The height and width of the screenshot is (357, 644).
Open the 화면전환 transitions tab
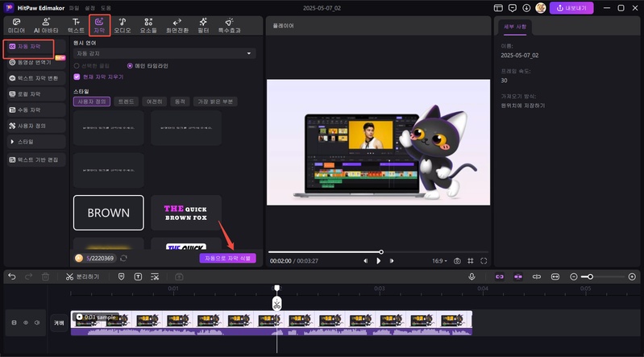tap(177, 26)
